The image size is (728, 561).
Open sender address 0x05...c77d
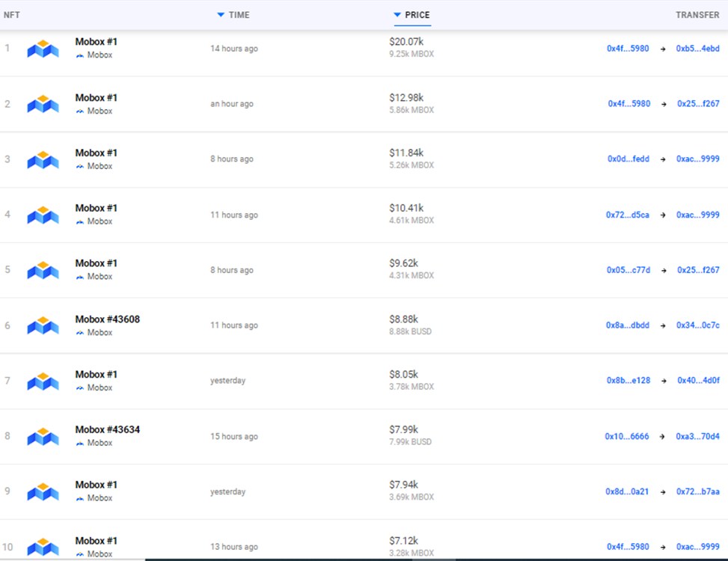pyautogui.click(x=628, y=270)
